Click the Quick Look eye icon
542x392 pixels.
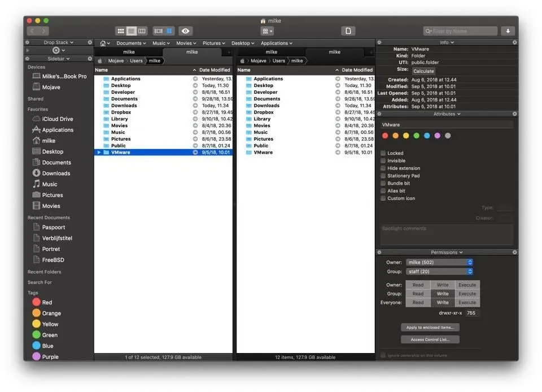click(x=185, y=31)
